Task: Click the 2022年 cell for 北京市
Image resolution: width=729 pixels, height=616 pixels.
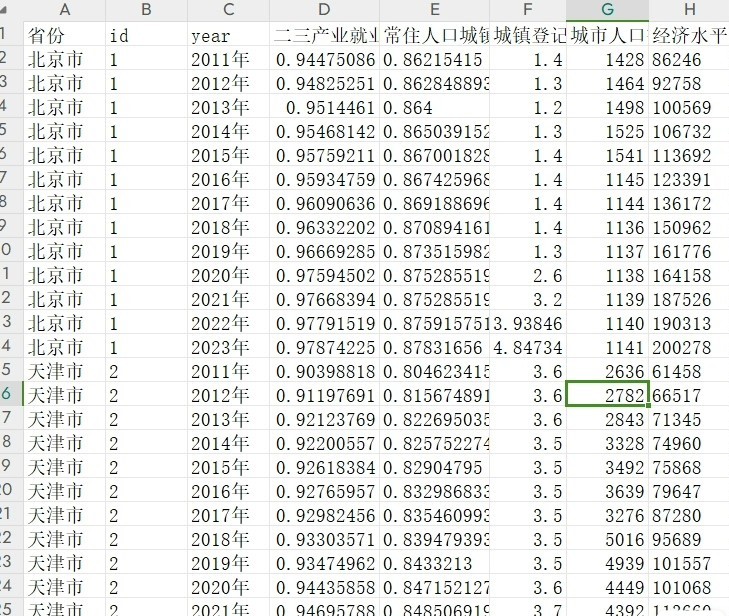Action: point(228,324)
